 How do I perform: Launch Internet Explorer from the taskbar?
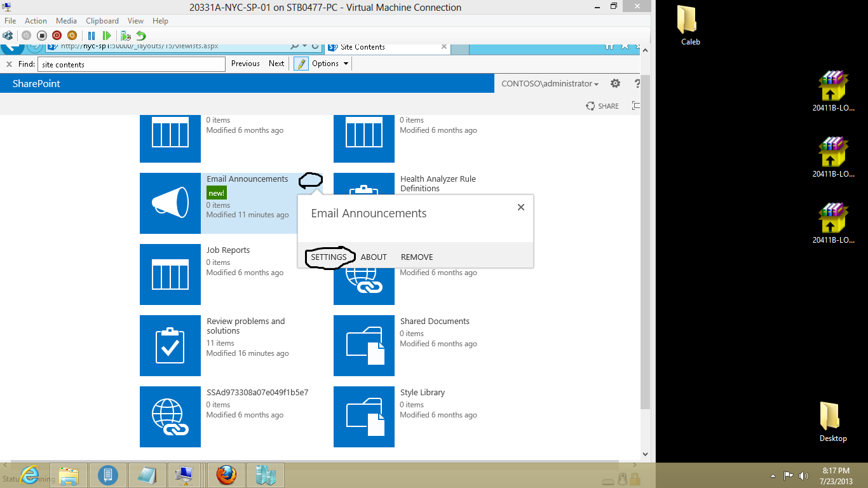pos(29,475)
